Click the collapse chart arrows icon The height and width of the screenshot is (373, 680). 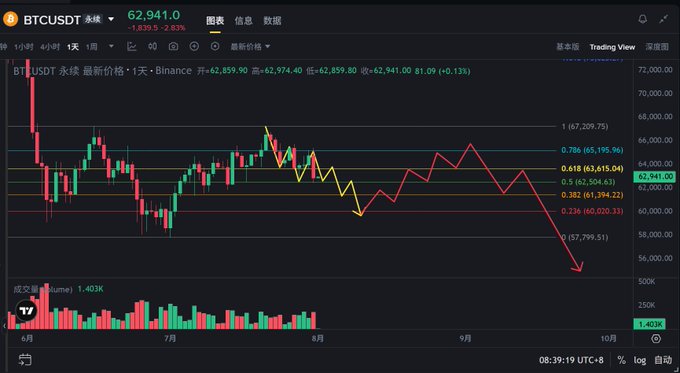click(664, 19)
